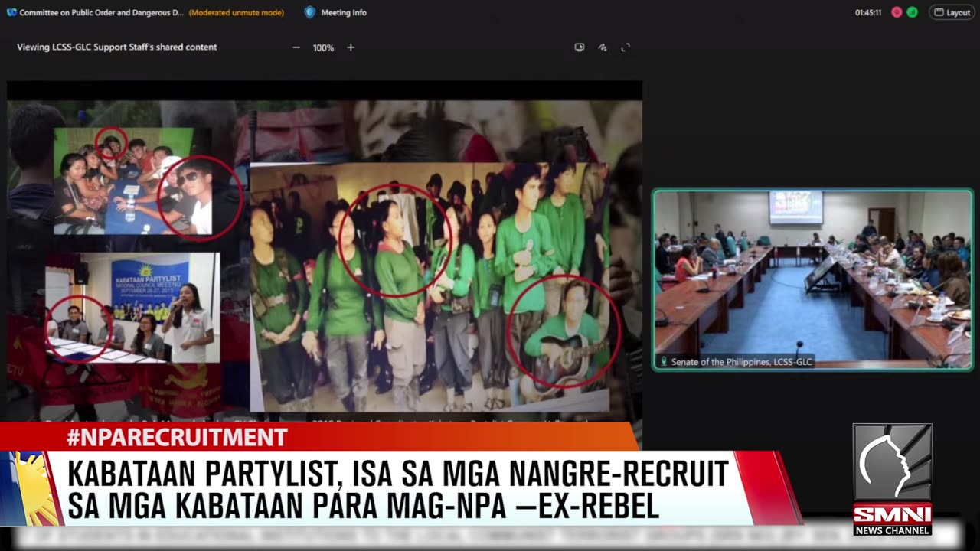Click the microphone icon in video tile label

pos(664,362)
